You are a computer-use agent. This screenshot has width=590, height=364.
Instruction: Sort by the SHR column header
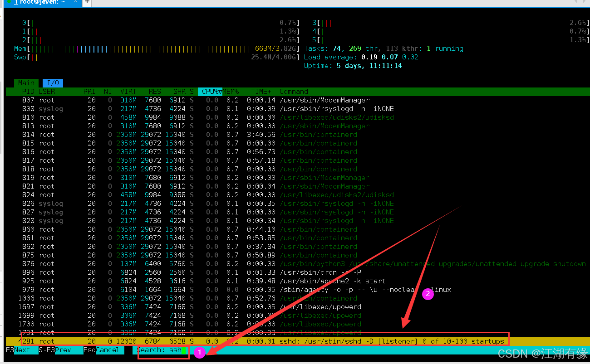point(179,92)
